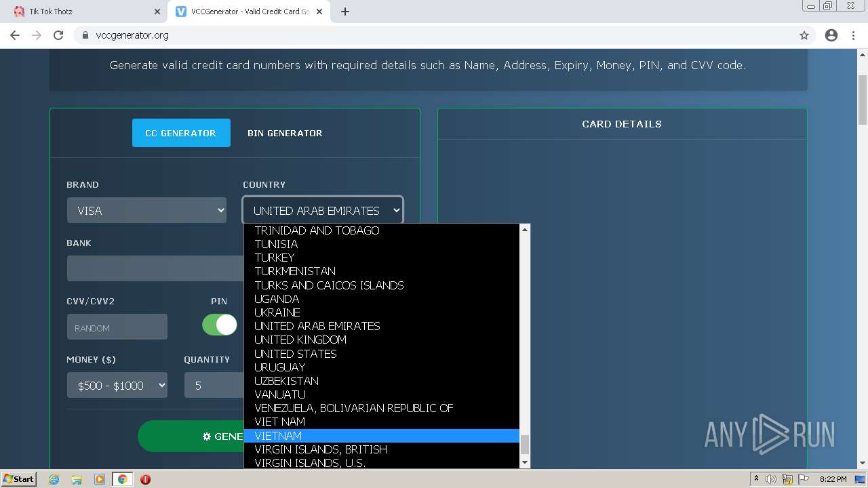Open the media player taskbar icon
This screenshot has width=868, height=488.
[100, 479]
